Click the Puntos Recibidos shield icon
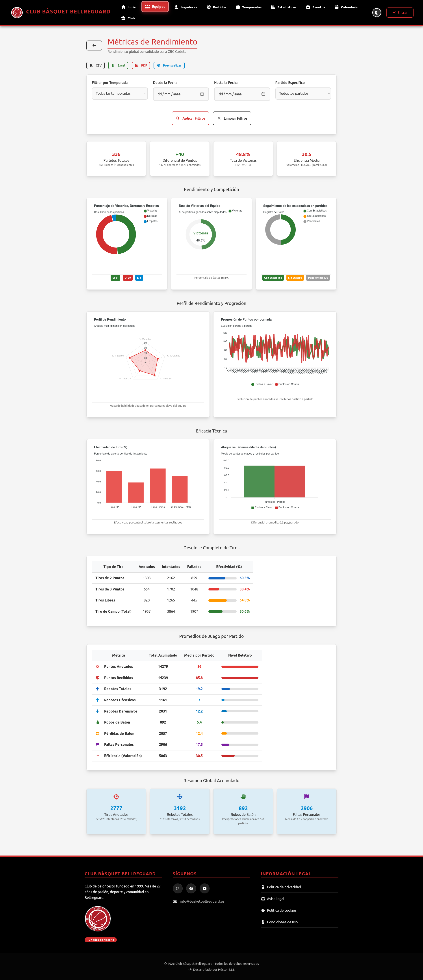This screenshot has width=423, height=980. point(97,678)
